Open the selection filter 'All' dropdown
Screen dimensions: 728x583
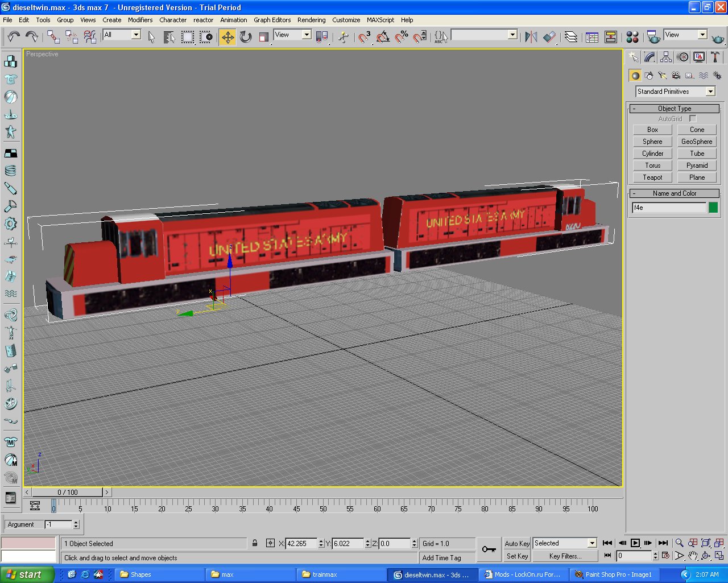click(136, 35)
